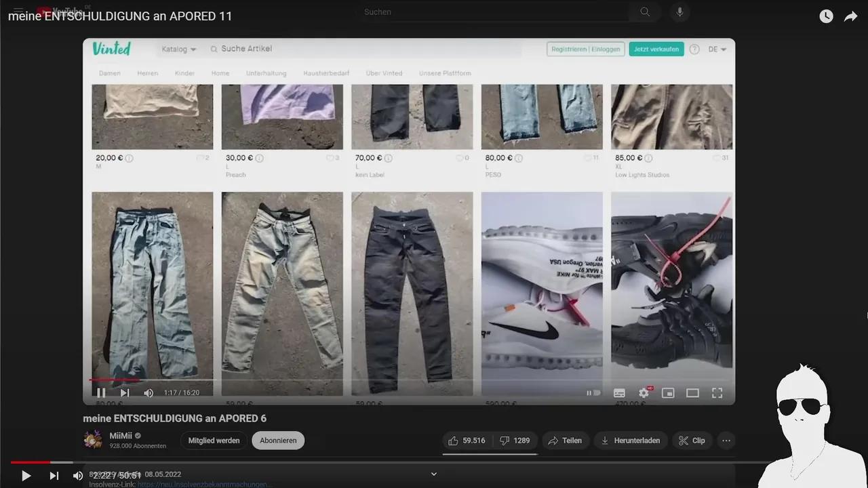The width and height of the screenshot is (868, 488).
Task: Open the Insolvenz-Link URL in description
Action: point(204,485)
